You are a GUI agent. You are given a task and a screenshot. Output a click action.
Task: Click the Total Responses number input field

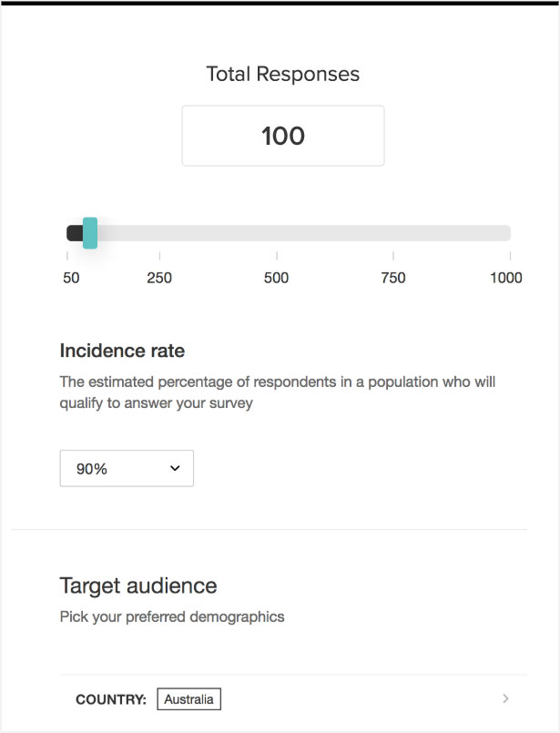click(x=282, y=136)
